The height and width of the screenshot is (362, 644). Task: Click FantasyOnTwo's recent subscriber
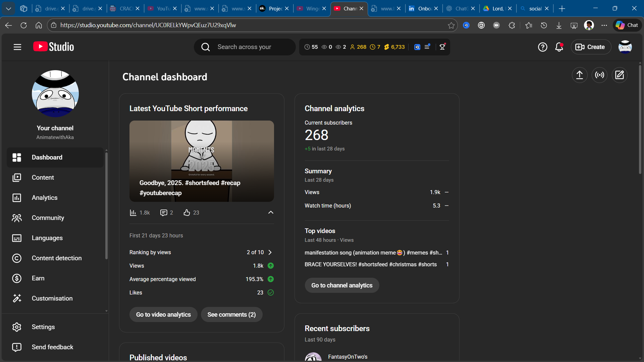(347, 357)
